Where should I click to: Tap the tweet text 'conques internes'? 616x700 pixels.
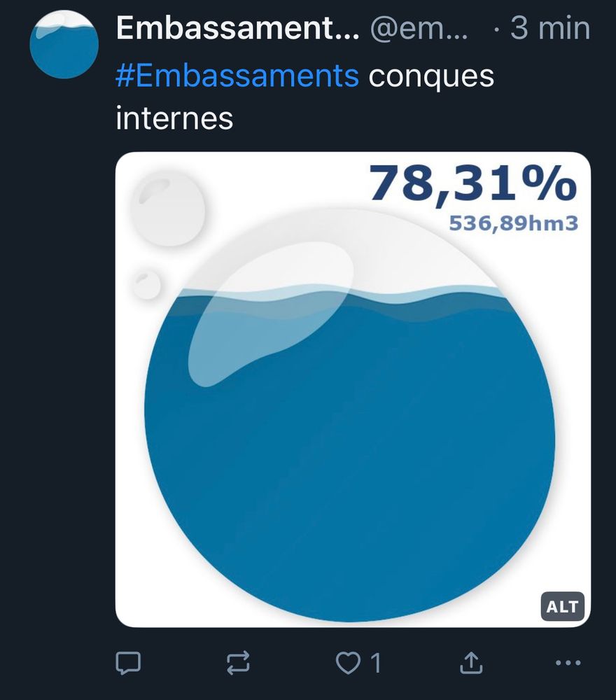[305, 97]
